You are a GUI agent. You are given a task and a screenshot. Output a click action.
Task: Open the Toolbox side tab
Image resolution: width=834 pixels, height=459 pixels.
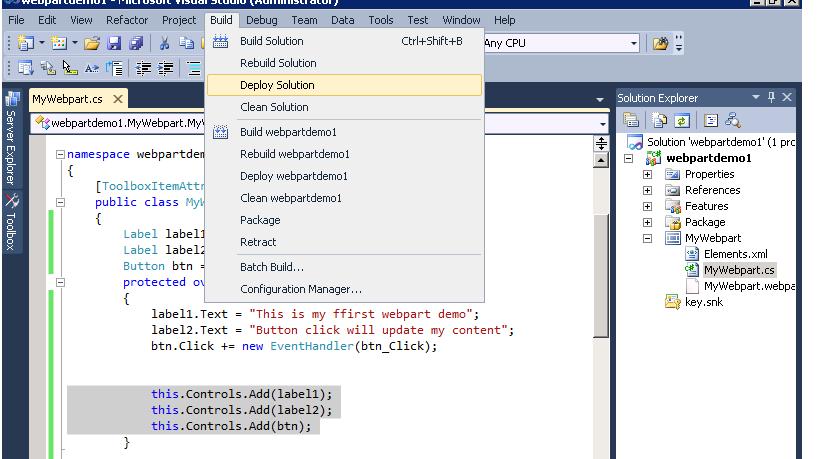[x=11, y=222]
